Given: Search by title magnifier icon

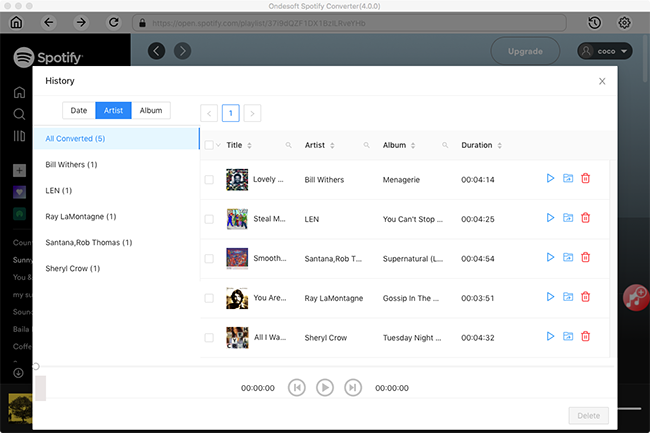Looking at the screenshot, I should [x=289, y=146].
